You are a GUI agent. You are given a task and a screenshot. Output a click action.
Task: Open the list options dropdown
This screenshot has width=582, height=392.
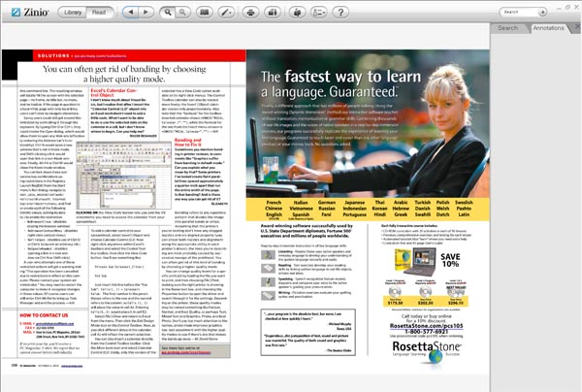[x=318, y=13]
